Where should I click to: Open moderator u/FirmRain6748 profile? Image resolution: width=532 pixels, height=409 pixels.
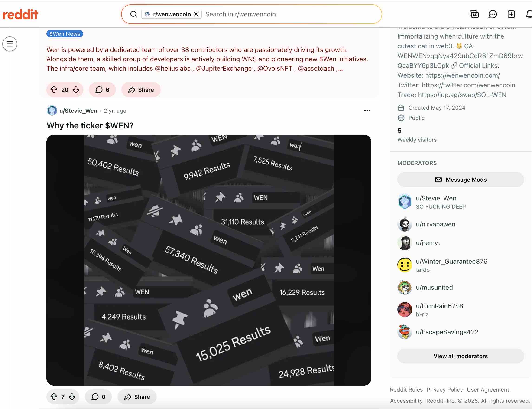click(x=439, y=306)
